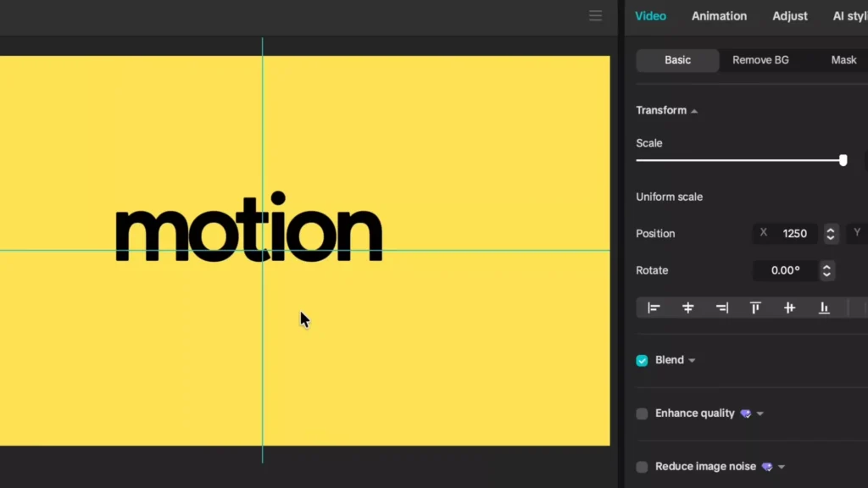Open the hamburger menu above the canvas

tap(595, 16)
